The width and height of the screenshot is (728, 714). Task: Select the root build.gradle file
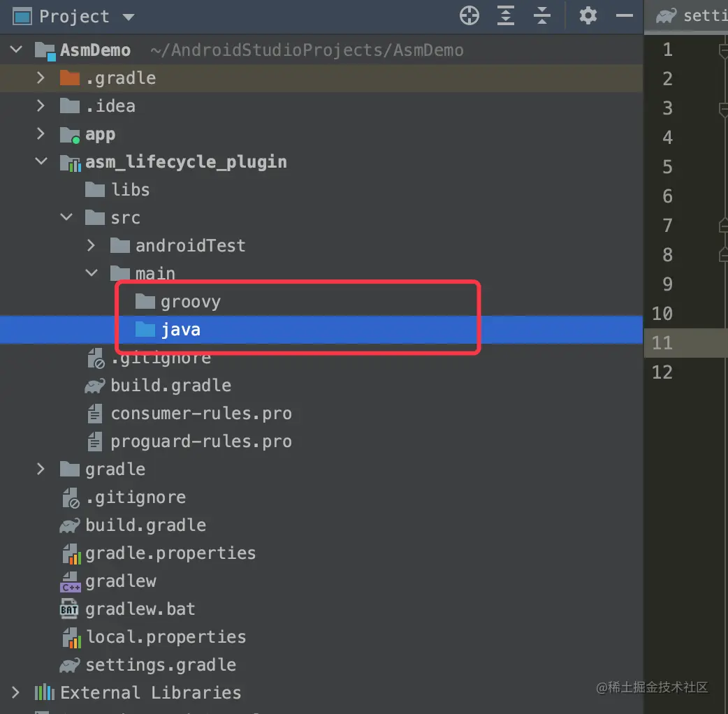click(x=321, y=525)
